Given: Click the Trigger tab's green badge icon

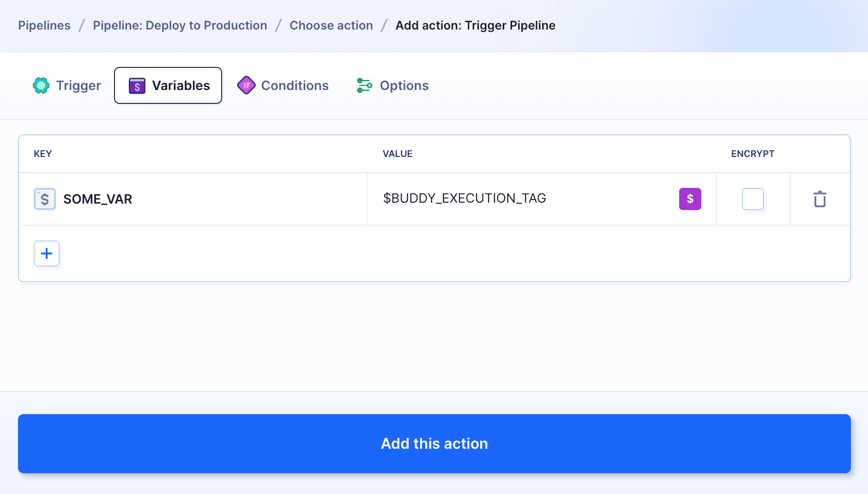Looking at the screenshot, I should [41, 85].
